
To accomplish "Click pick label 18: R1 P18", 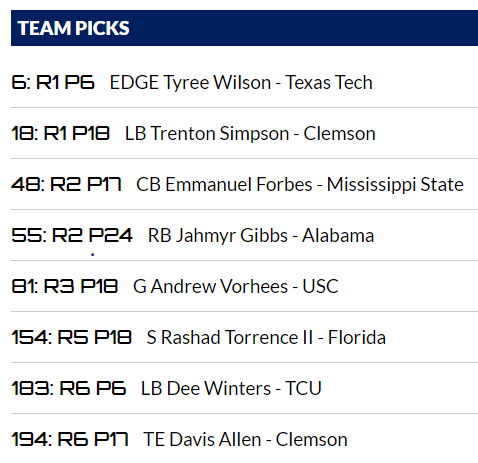I will point(60,133).
